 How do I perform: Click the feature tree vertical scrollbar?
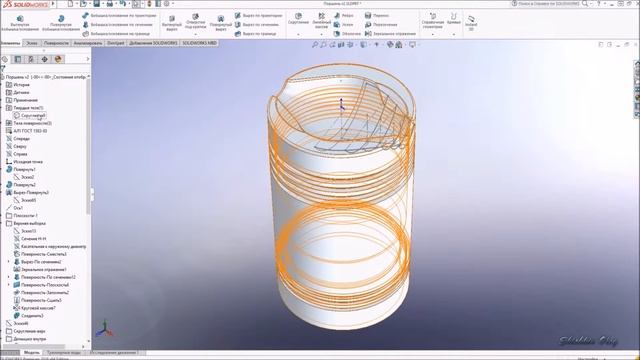[88, 147]
